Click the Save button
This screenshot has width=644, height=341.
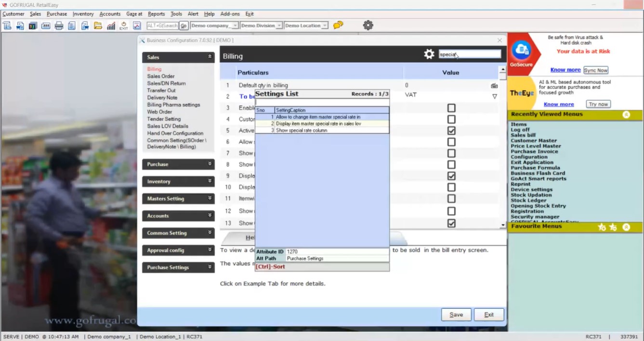pyautogui.click(x=456, y=314)
